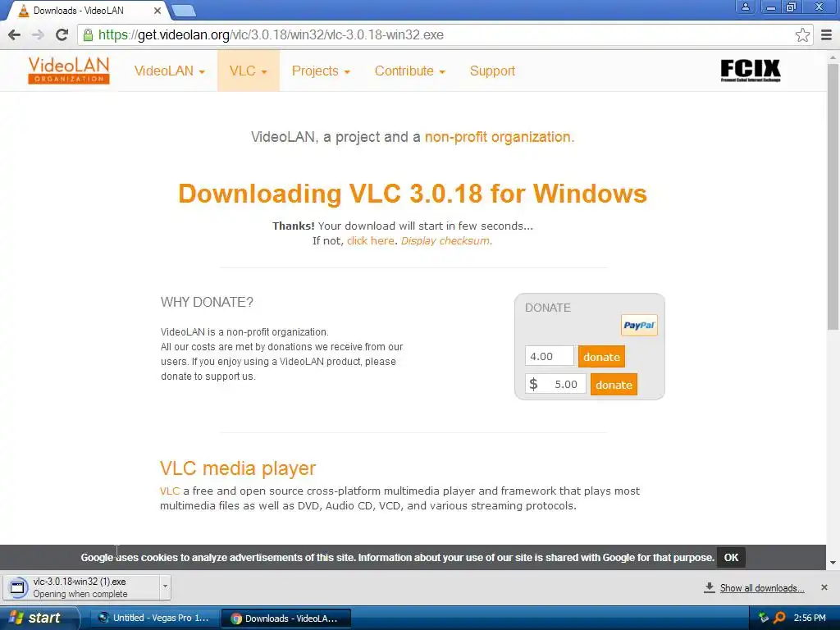Click the Display checksum link

click(x=446, y=241)
